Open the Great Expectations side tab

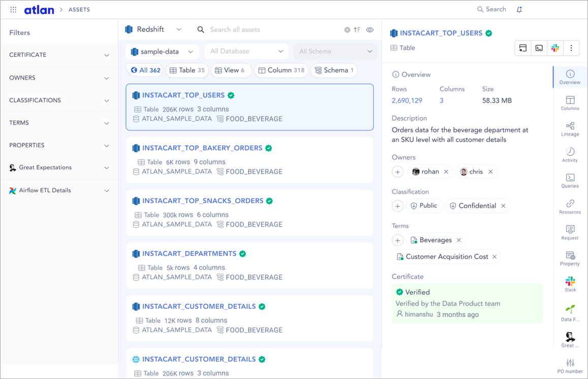(570, 340)
